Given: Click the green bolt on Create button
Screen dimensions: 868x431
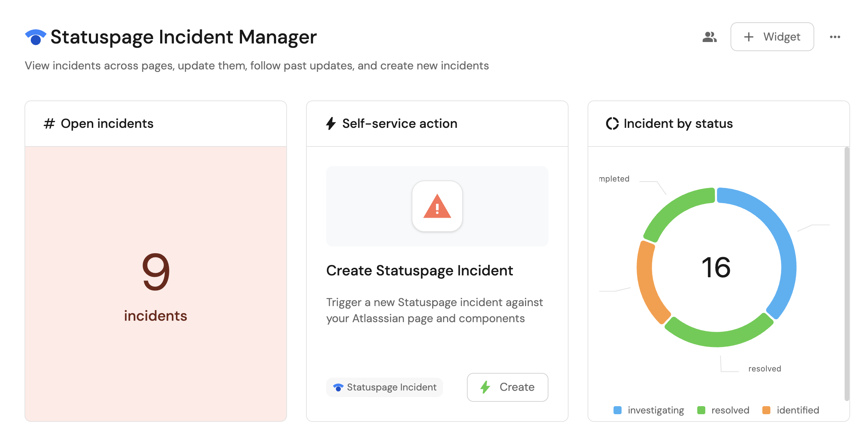Looking at the screenshot, I should click(x=485, y=387).
